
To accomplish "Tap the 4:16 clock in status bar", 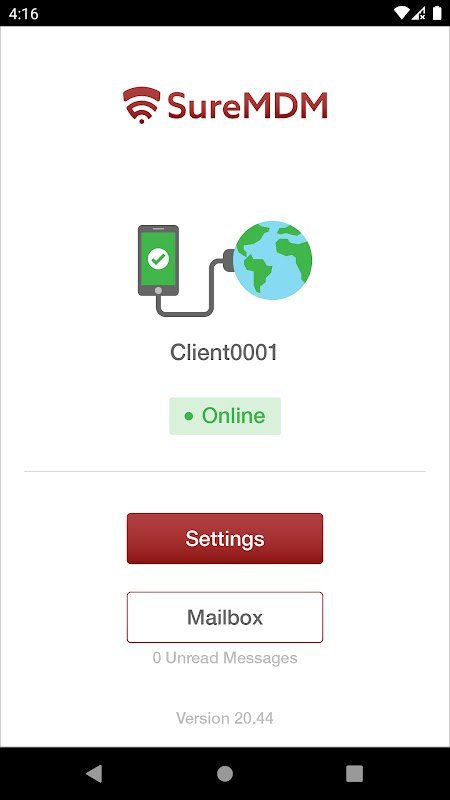I will 23,14.
